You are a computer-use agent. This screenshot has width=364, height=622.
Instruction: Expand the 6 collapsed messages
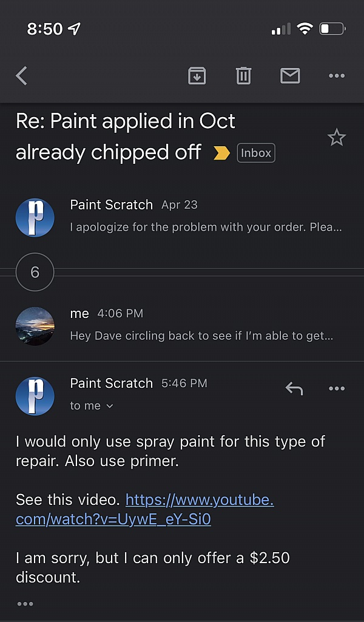pyautogui.click(x=35, y=272)
